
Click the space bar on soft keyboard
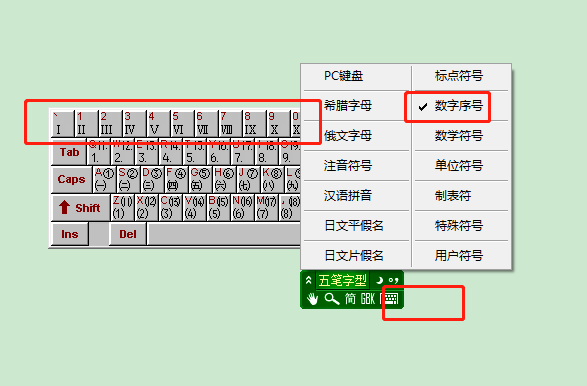tap(224, 234)
